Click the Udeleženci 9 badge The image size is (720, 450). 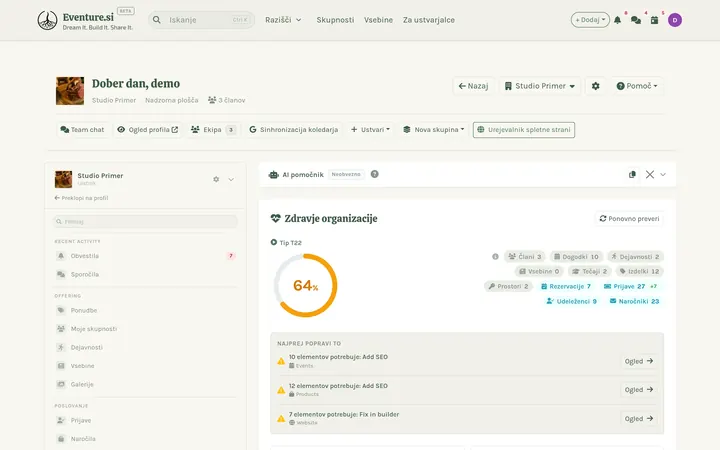point(571,301)
